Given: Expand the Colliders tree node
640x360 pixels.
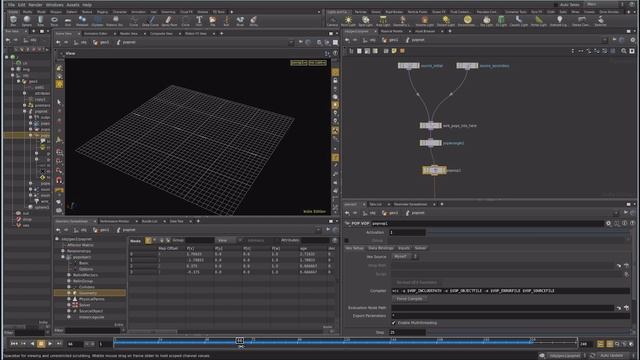Looking at the screenshot, I should pyautogui.click(x=69, y=287).
